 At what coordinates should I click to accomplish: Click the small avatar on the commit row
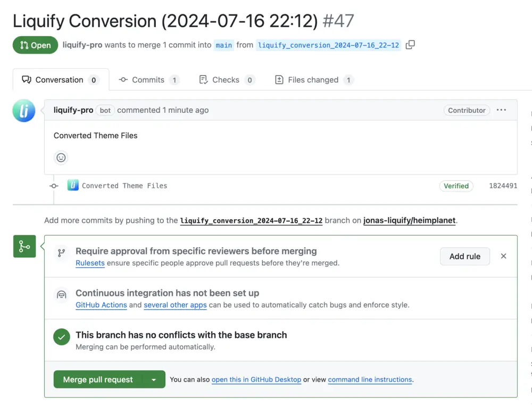click(x=73, y=185)
